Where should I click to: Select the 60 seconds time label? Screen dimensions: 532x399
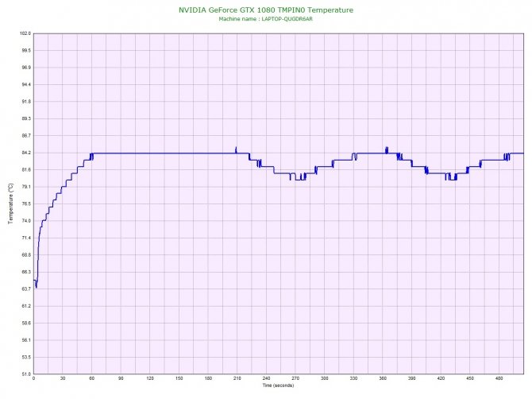pyautogui.click(x=91, y=378)
